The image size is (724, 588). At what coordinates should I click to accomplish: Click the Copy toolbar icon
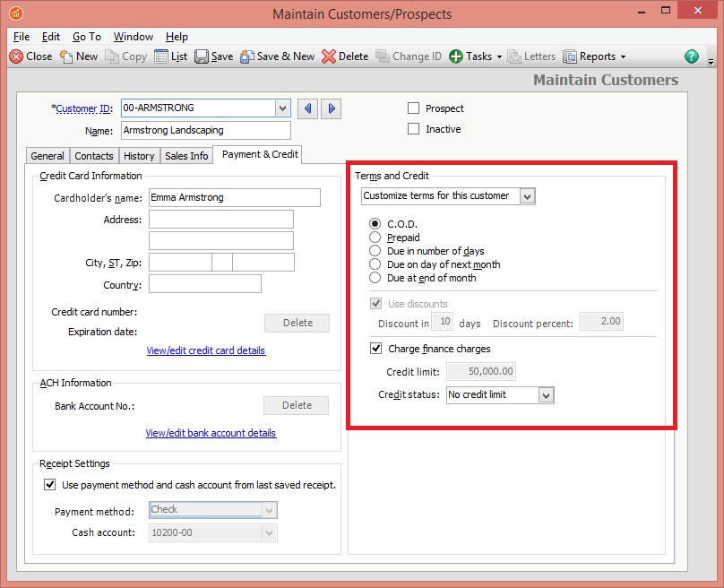coord(112,56)
